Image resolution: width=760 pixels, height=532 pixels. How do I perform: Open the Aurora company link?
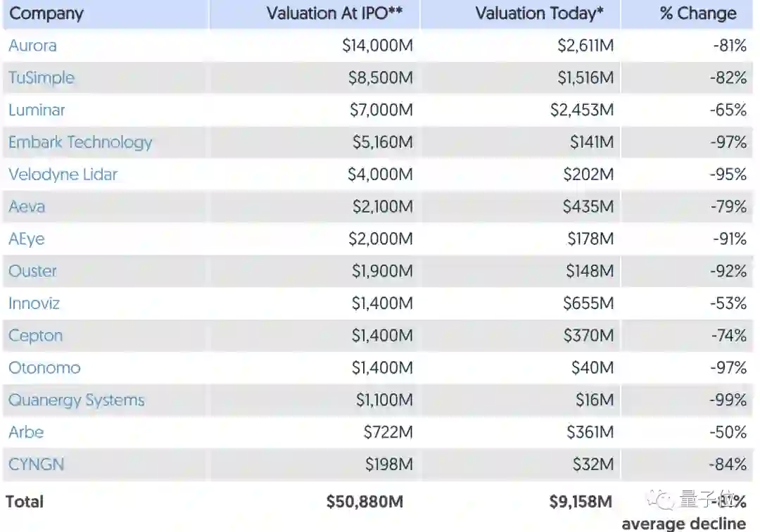[x=32, y=46]
